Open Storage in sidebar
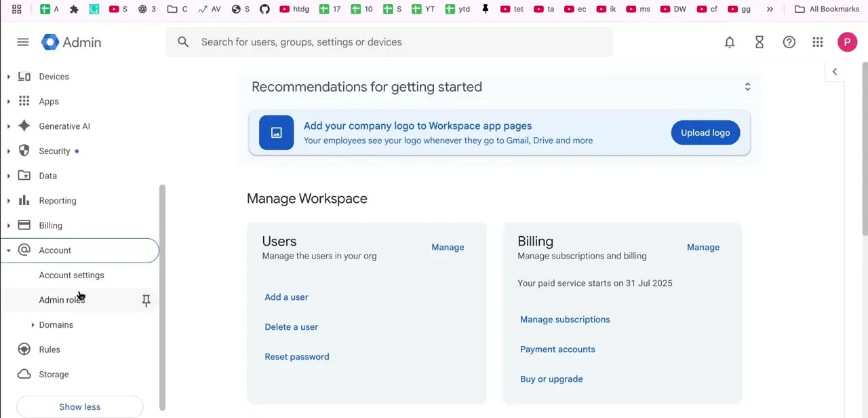Screen dimensions: 868x418 point(54,375)
